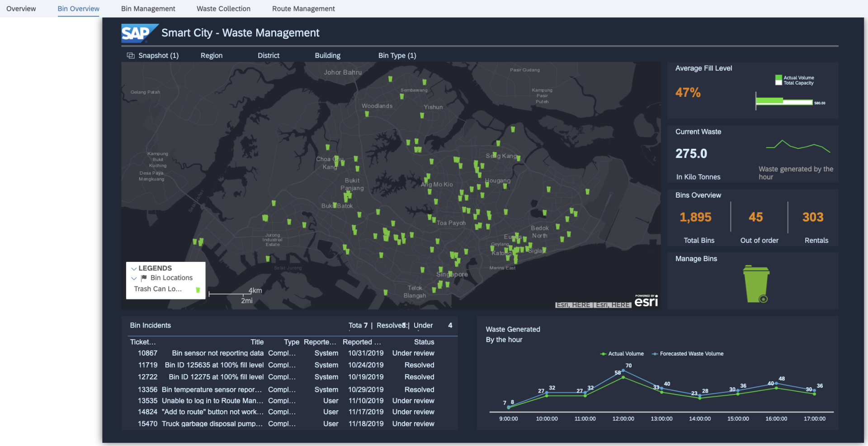Switch to the Bin Management tab
Screen dimensions: 868x446
(x=148, y=9)
